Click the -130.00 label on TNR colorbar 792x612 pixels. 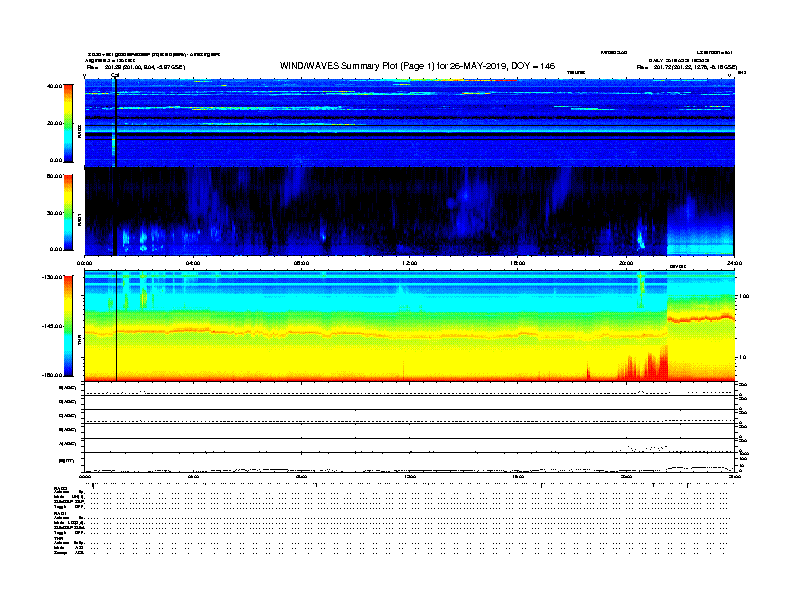tap(53, 277)
